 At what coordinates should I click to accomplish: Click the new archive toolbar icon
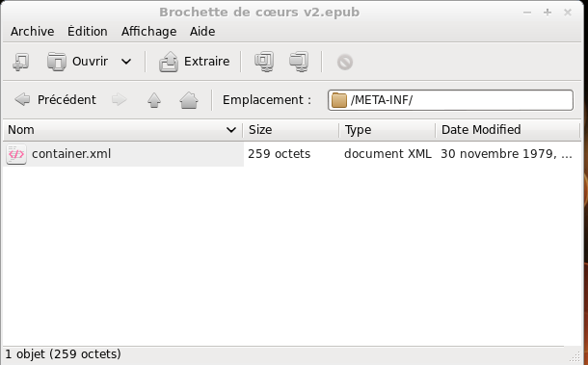[20, 62]
